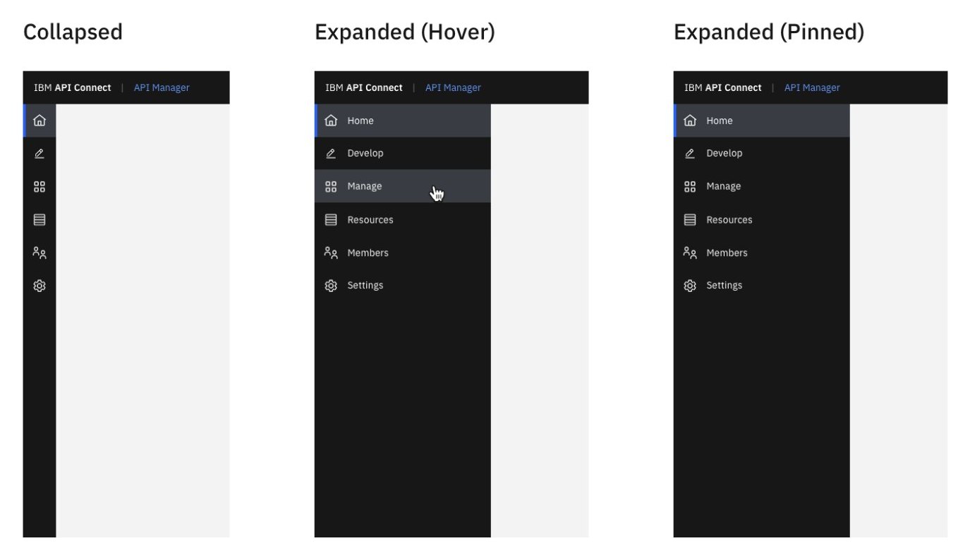Click Settings icon in Expanded (Hover) panel
This screenshot has width=970, height=560.
click(x=331, y=286)
